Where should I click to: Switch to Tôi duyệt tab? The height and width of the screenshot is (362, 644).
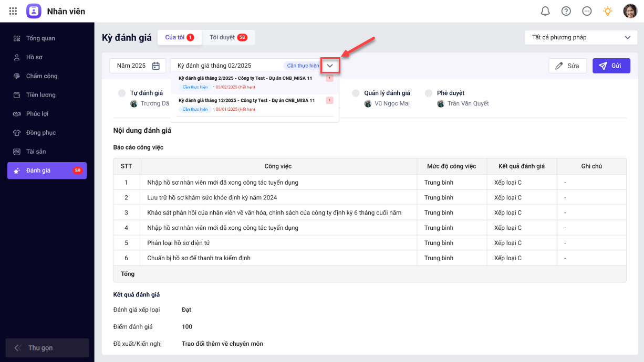point(228,37)
